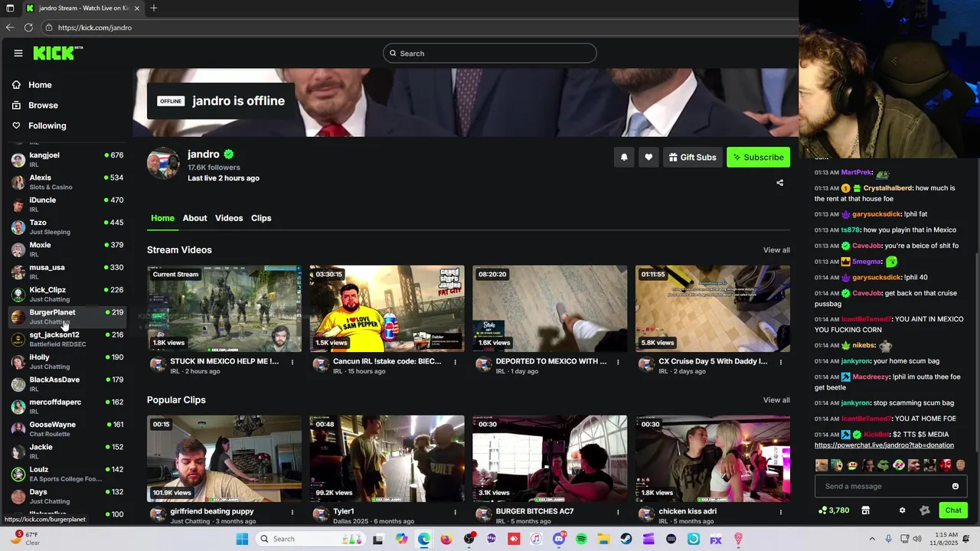Open the emoji picker in chat input
The width and height of the screenshot is (980, 551).
coord(955,486)
